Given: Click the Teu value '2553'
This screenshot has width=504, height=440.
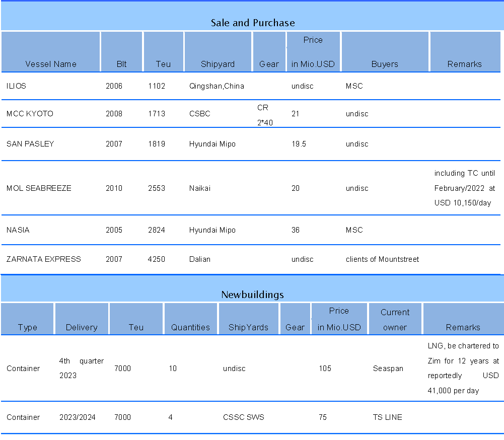Looking at the screenshot, I should point(157,188).
